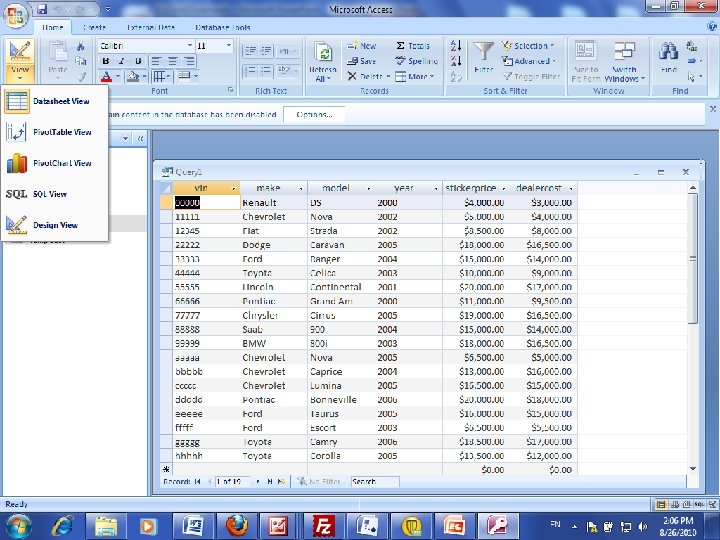Click Save record button
This screenshot has height=540, width=720.
pyautogui.click(x=362, y=61)
